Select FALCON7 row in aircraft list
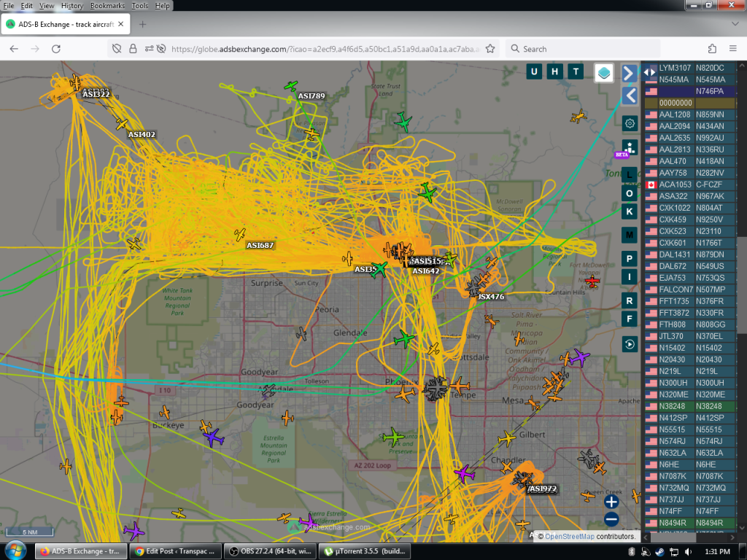747x560 pixels. click(689, 289)
